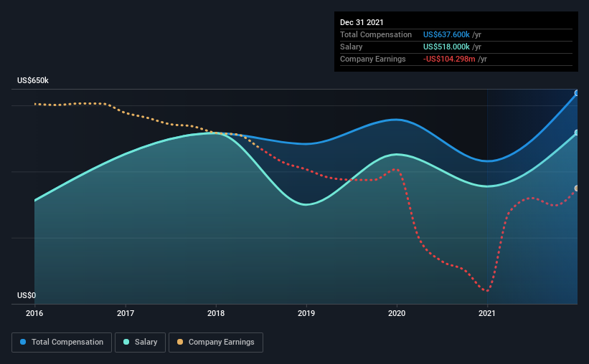Toggle the Company Earnings legend button
Viewport: 589px width, 364px height.
coord(216,343)
